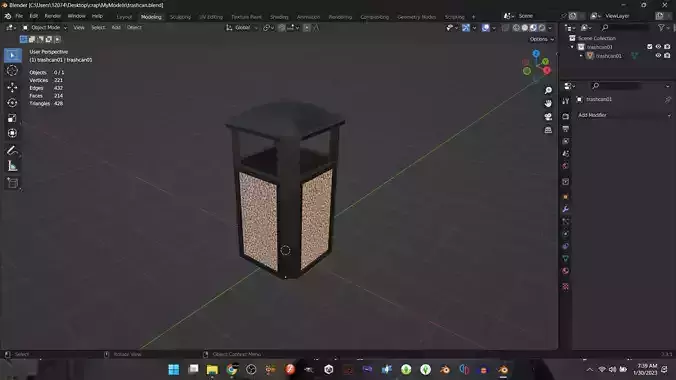Viewport: 676px width, 380px height.
Task: Click the Zoom view magnifier icon
Action: click(x=548, y=90)
